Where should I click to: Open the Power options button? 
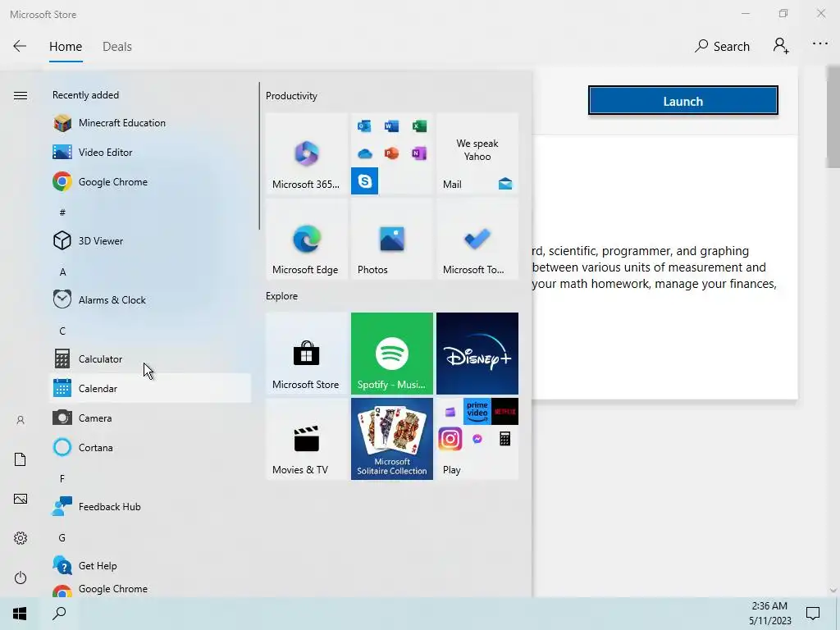point(21,577)
